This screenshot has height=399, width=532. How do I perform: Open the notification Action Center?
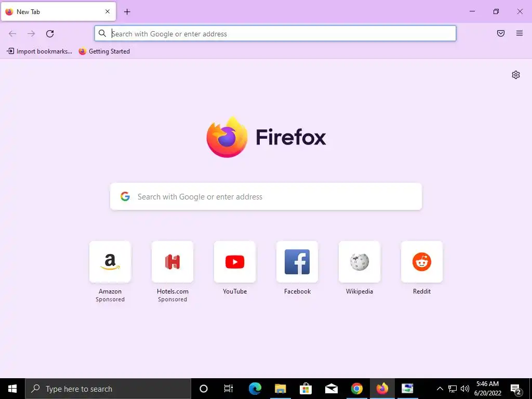516,389
